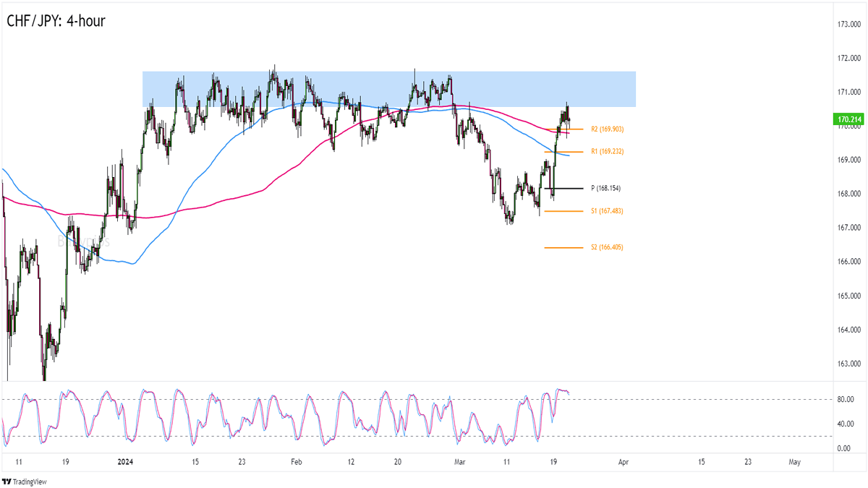Click the R1 (169.232) pivot label
Screen dimensions: 868x488
point(607,152)
